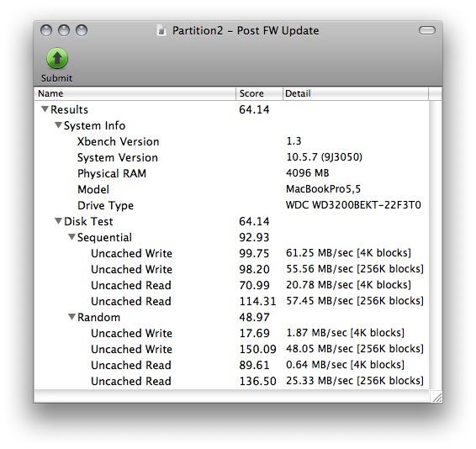
Task: Click the Detail column header
Action: [x=356, y=93]
